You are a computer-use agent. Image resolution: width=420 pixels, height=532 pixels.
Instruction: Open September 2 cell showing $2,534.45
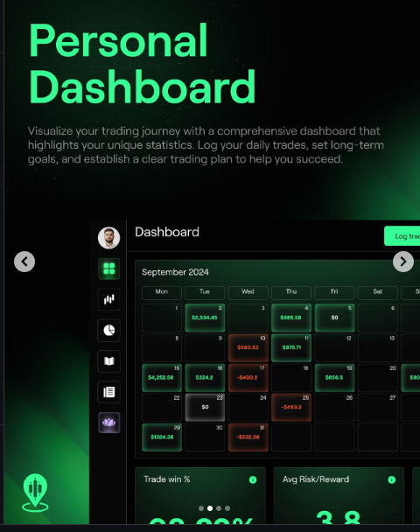point(205,318)
